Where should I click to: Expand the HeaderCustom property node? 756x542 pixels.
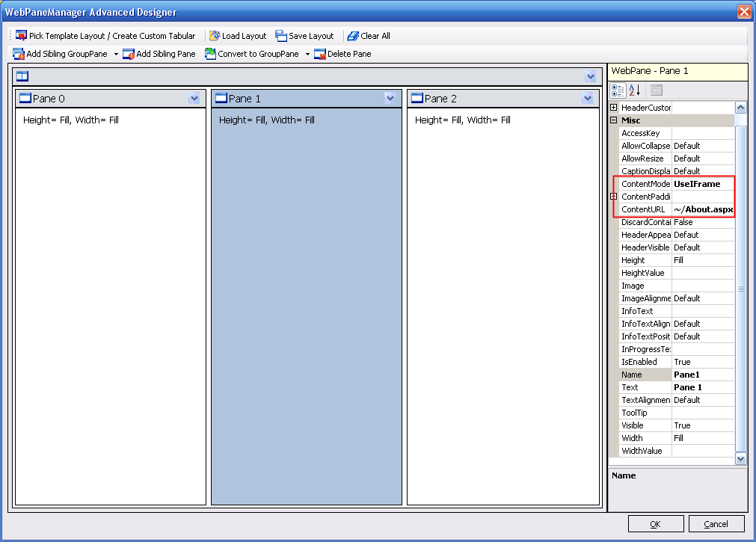[614, 108]
